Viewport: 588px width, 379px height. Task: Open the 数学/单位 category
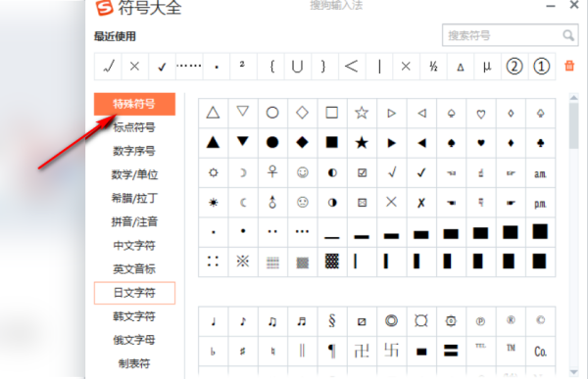(134, 174)
